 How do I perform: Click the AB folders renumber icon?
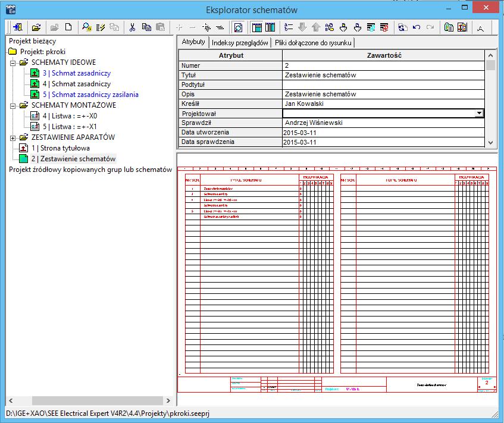tap(330, 27)
